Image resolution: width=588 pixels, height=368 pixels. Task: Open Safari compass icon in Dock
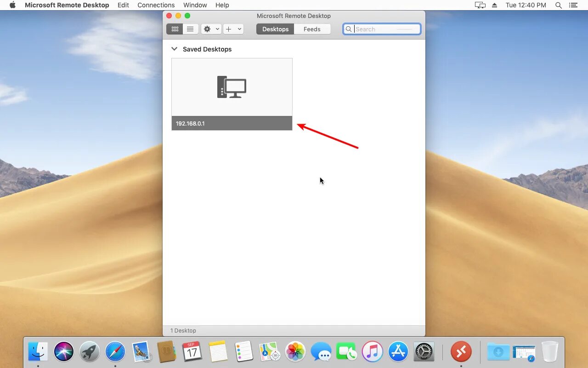click(115, 352)
